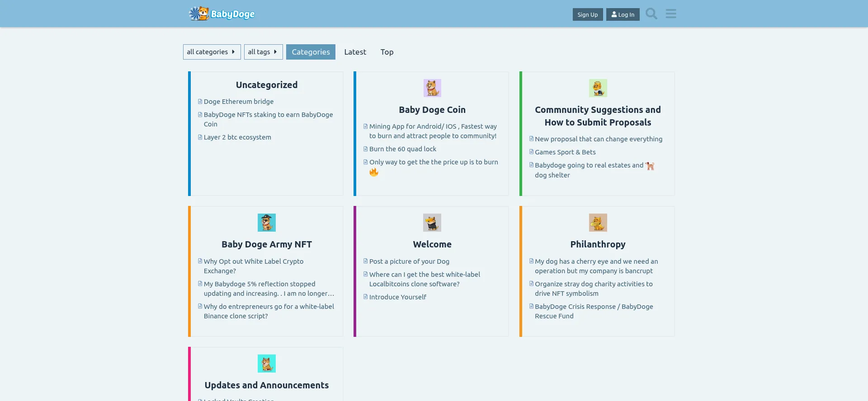Click the topic icon beside Post a picture of your Dog

coord(365,261)
